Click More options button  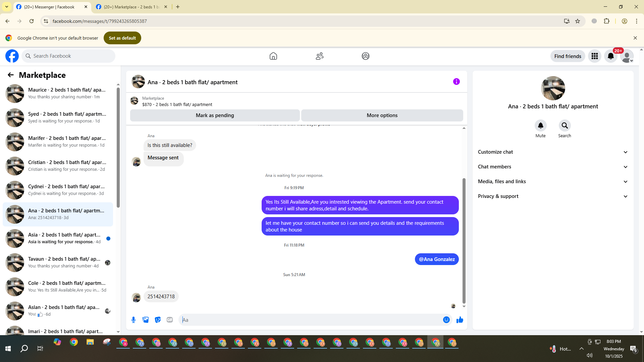pyautogui.click(x=382, y=115)
